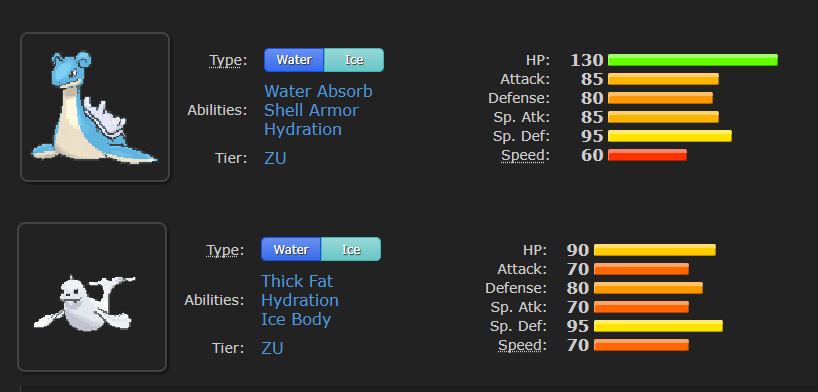The width and height of the screenshot is (818, 392).
Task: Open the Water Absorb ability link
Action: click(318, 91)
